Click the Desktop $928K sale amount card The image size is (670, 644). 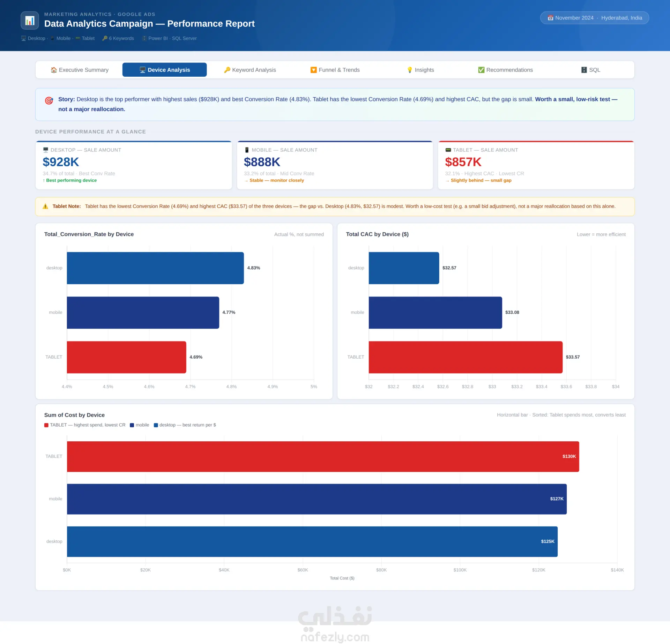tap(134, 165)
